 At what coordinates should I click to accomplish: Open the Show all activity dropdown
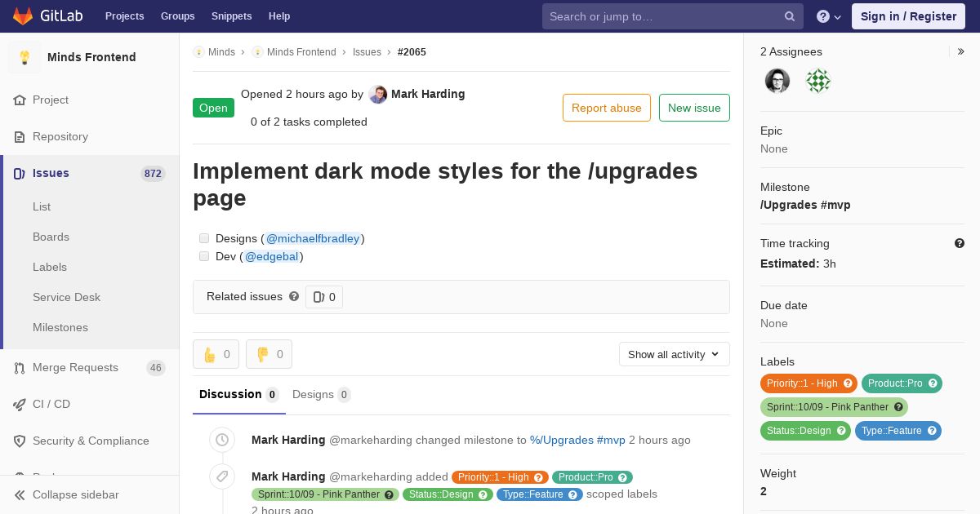click(x=674, y=354)
